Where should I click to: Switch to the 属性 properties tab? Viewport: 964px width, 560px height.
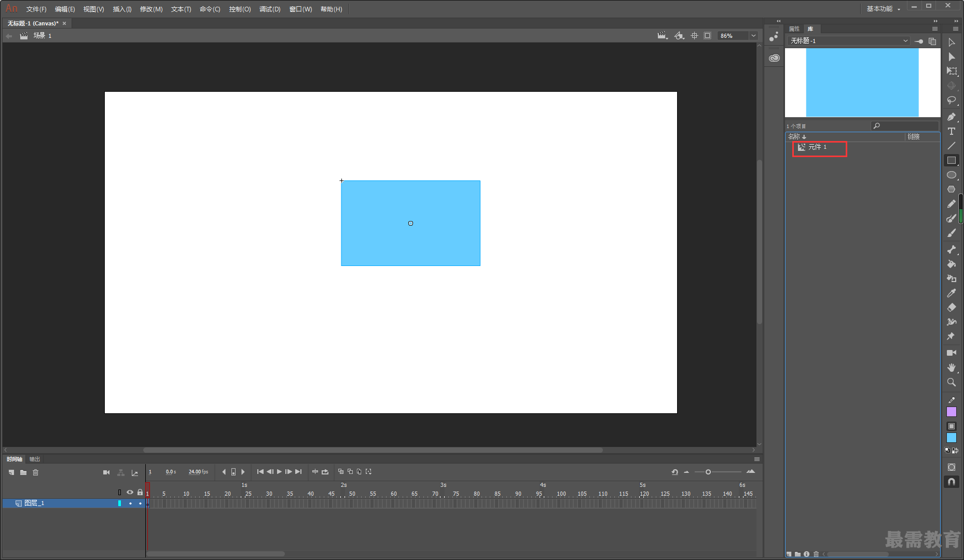pyautogui.click(x=794, y=29)
